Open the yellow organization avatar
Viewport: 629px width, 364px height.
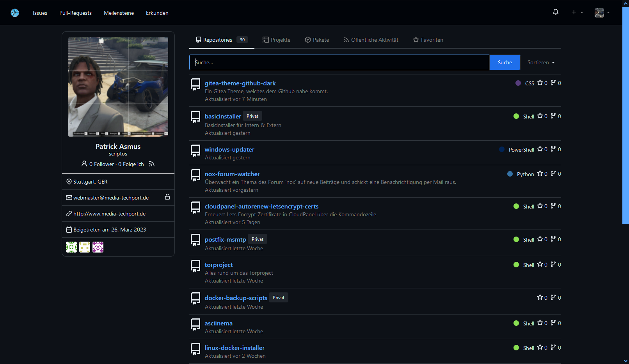tap(85, 247)
